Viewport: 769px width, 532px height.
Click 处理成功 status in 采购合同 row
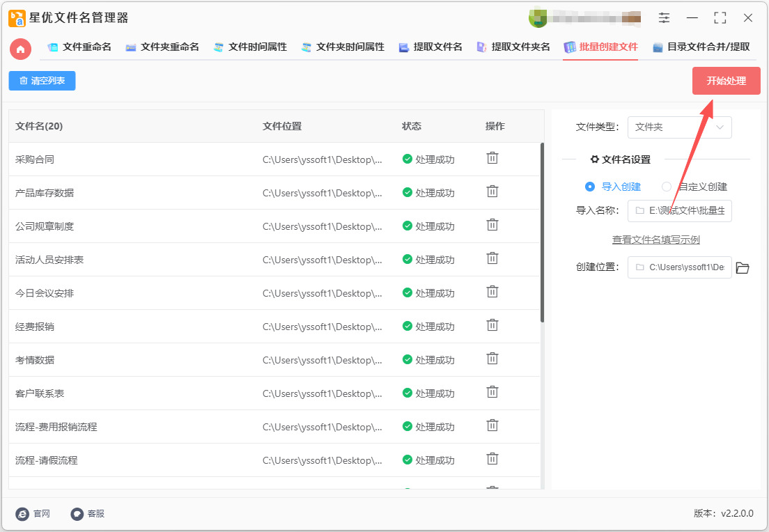[x=428, y=159]
